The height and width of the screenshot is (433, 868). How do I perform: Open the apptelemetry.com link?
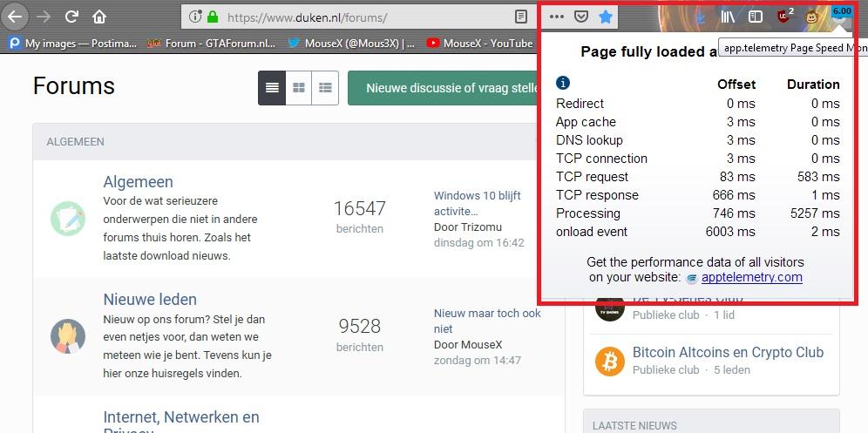tap(751, 277)
